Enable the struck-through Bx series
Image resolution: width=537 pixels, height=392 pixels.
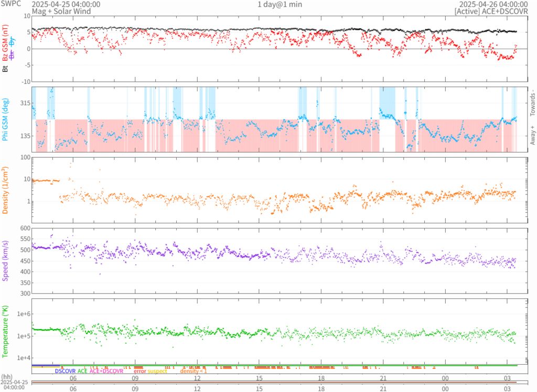13,55
